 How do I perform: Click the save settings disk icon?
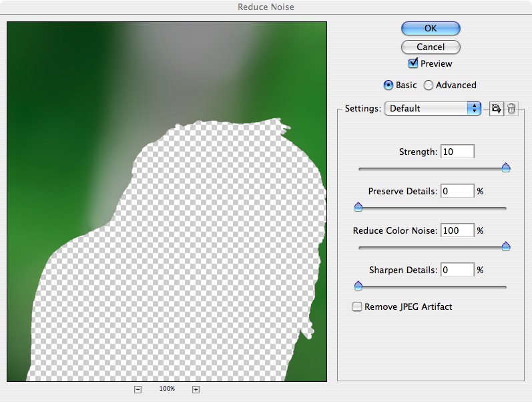[x=497, y=109]
